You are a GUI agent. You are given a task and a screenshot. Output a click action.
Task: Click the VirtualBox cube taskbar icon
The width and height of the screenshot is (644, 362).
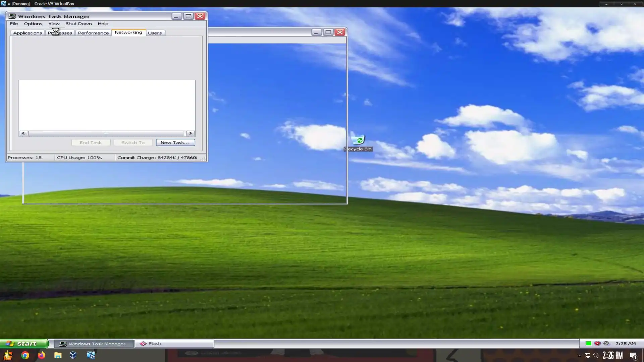click(x=73, y=355)
